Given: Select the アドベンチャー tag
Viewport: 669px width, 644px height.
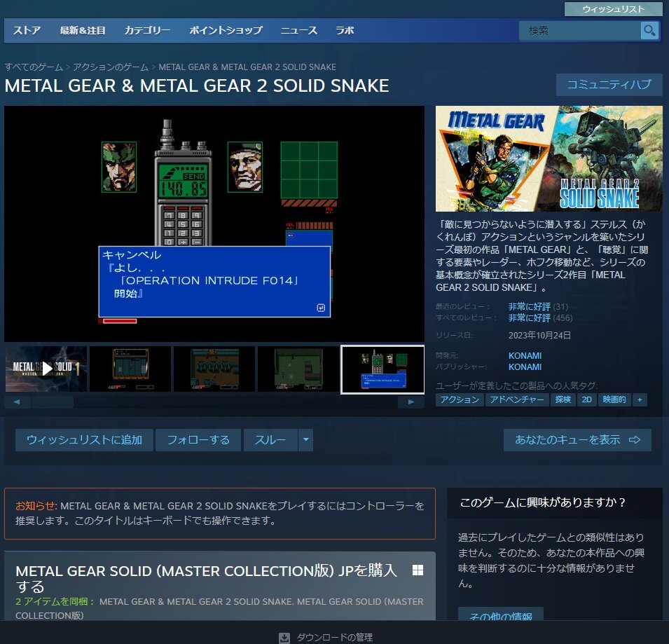Looking at the screenshot, I should [x=517, y=400].
